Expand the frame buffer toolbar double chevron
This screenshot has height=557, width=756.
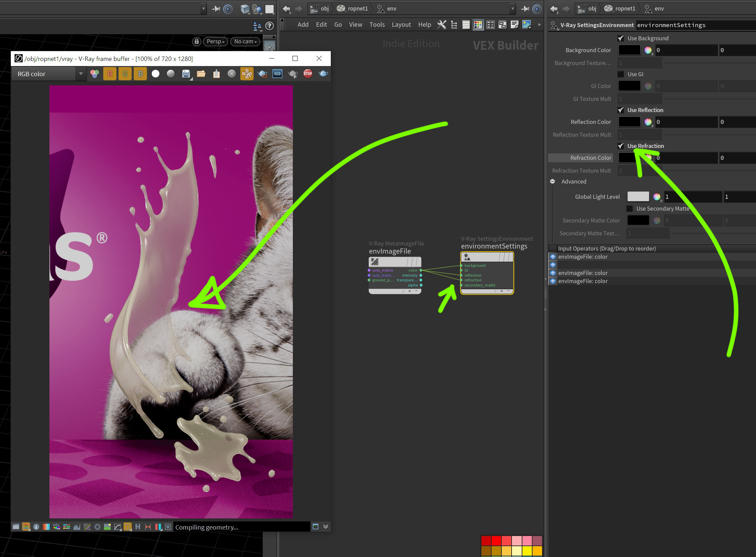tap(326, 527)
